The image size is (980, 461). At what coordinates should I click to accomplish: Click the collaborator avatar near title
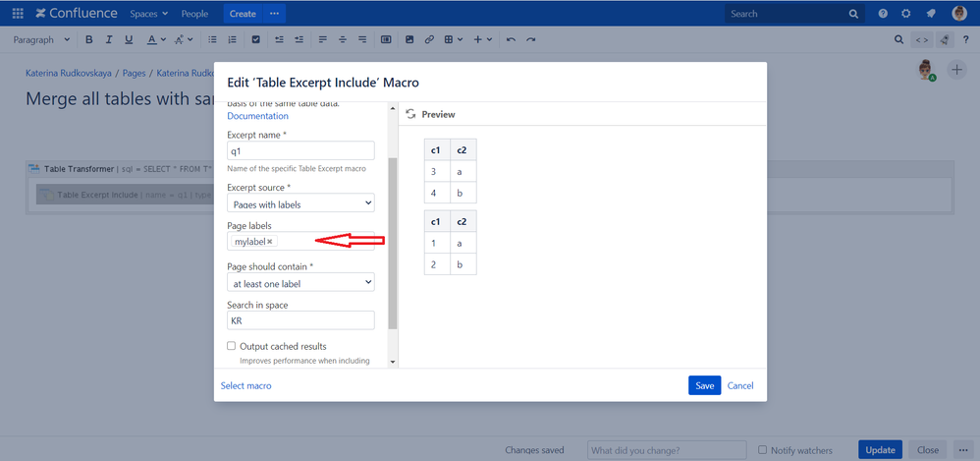[926, 70]
